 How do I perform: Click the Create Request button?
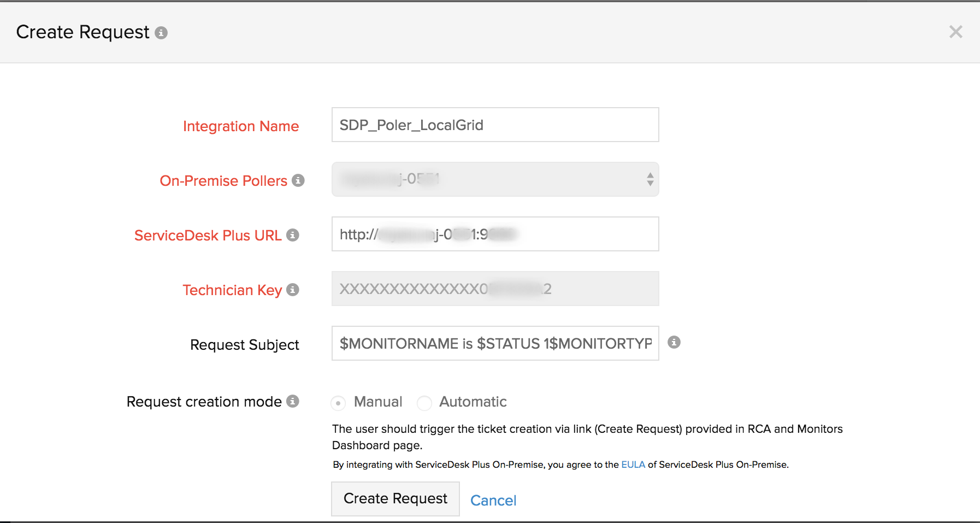point(395,498)
